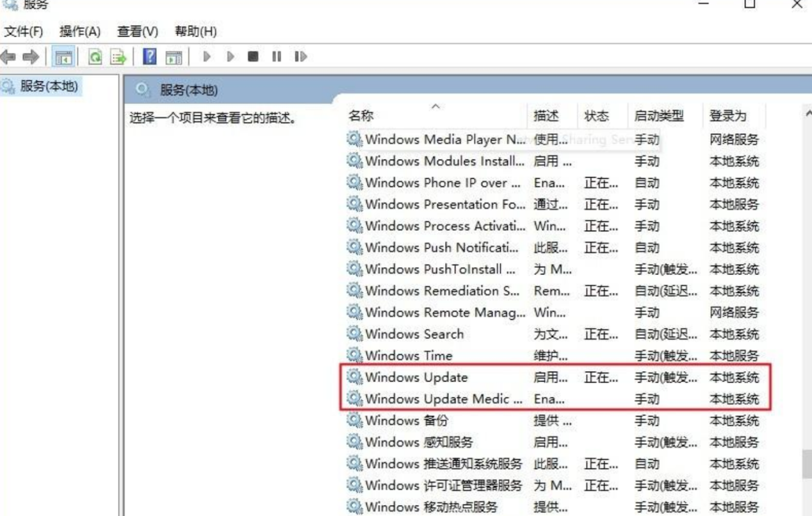Click the Export List toolbar icon
The image size is (812, 516).
tap(118, 57)
